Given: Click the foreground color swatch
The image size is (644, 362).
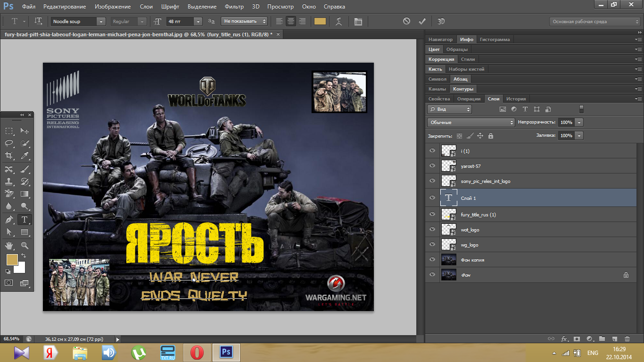Looking at the screenshot, I should (x=12, y=259).
